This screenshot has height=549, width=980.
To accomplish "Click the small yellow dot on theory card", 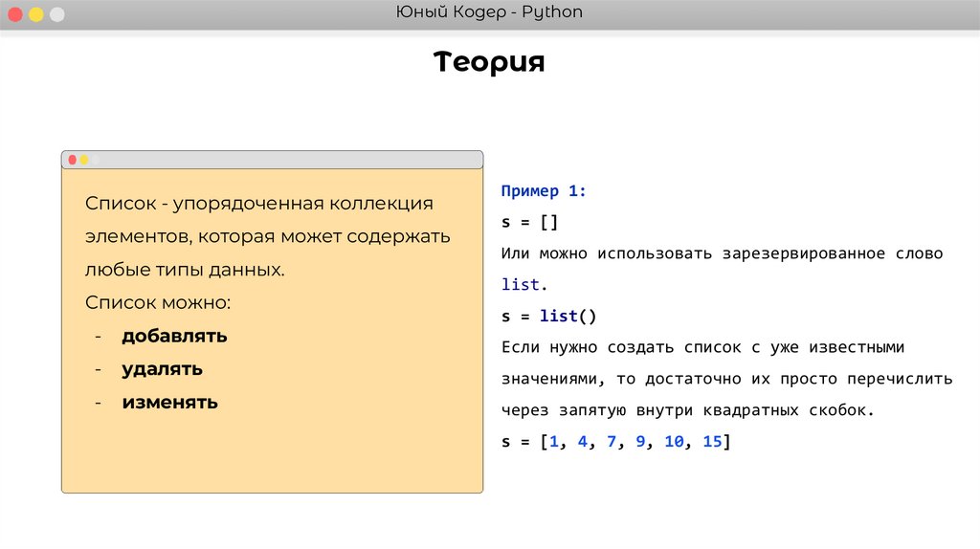I will point(84,160).
